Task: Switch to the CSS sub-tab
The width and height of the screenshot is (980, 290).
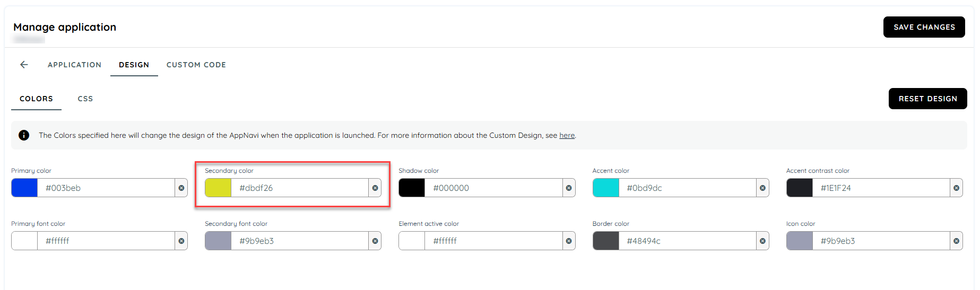Action: point(85,99)
